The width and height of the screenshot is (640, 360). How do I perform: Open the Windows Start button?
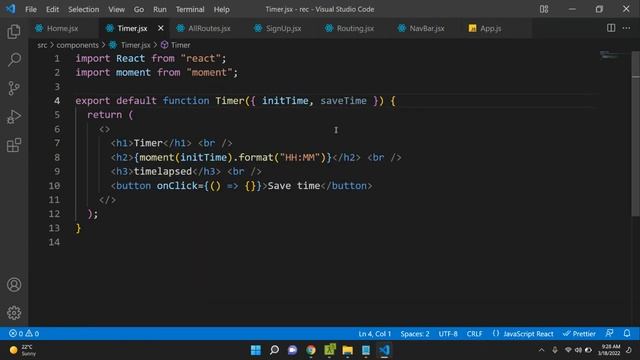pos(256,350)
